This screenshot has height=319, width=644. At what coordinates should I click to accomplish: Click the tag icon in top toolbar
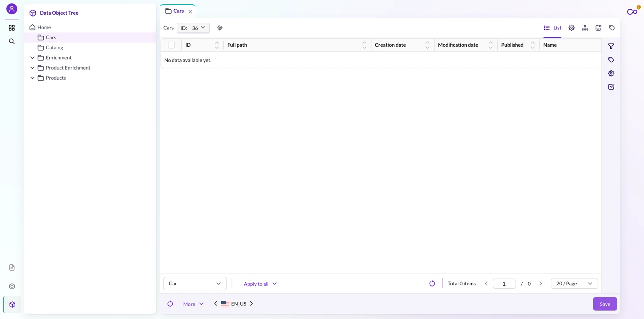coord(612,28)
